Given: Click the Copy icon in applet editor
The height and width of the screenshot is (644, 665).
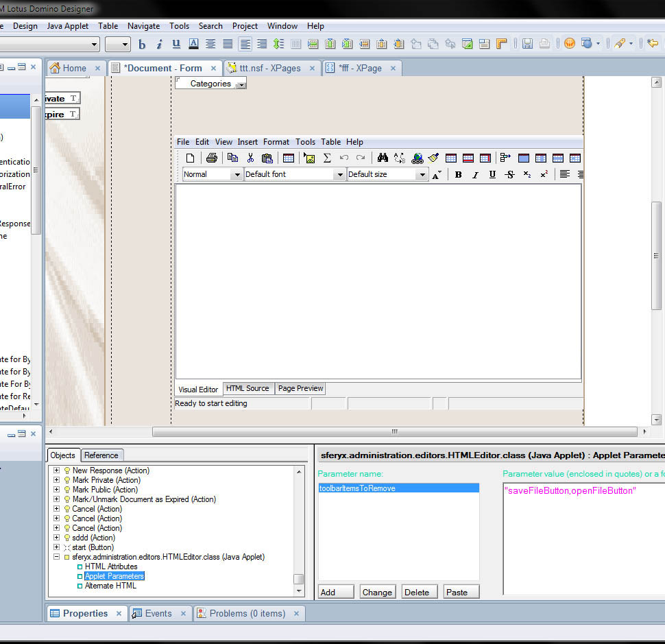Looking at the screenshot, I should [232, 158].
